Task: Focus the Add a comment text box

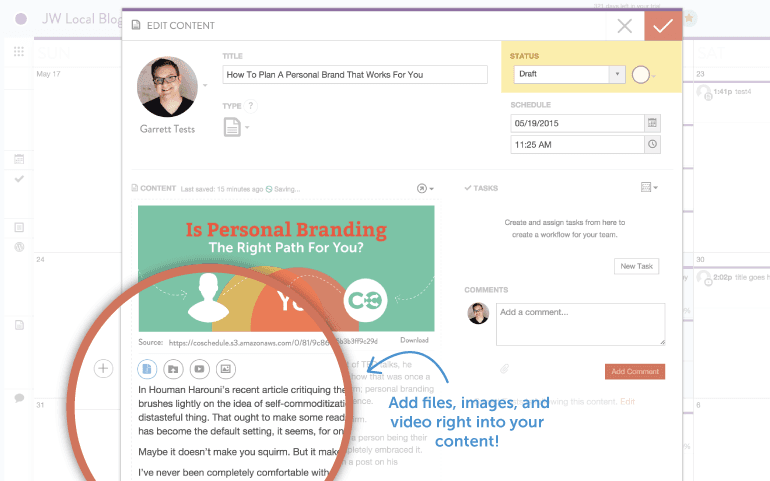Action: pos(580,324)
